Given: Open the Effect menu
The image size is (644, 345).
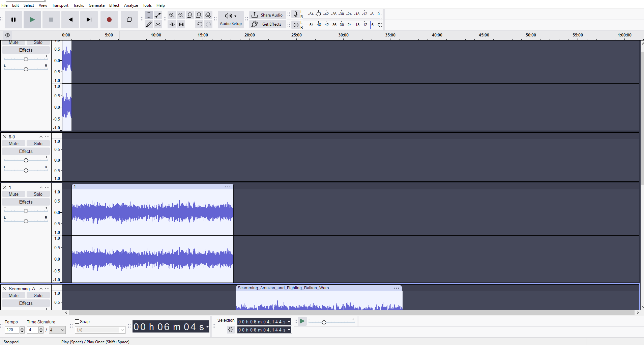Looking at the screenshot, I should pos(114,5).
